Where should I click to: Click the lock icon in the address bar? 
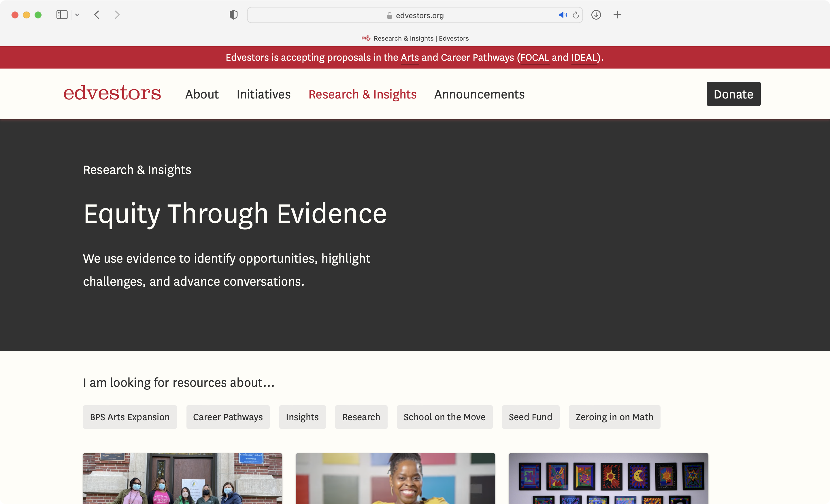pos(389,16)
